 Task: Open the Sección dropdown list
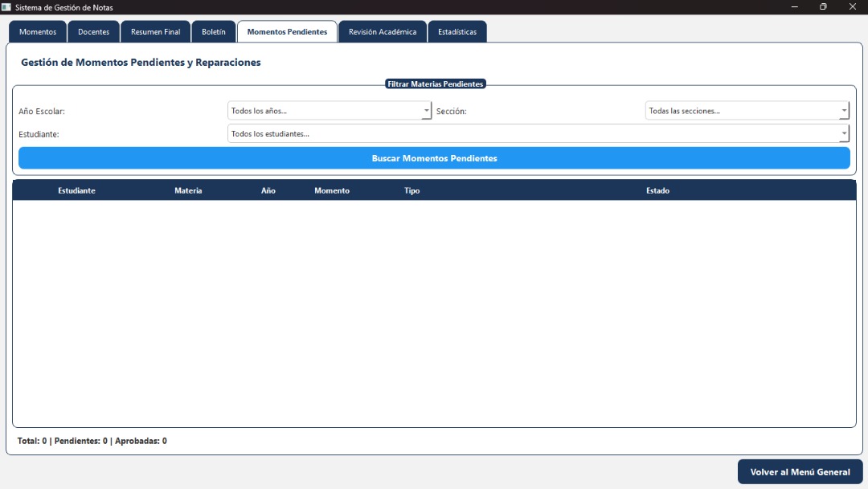coord(747,111)
